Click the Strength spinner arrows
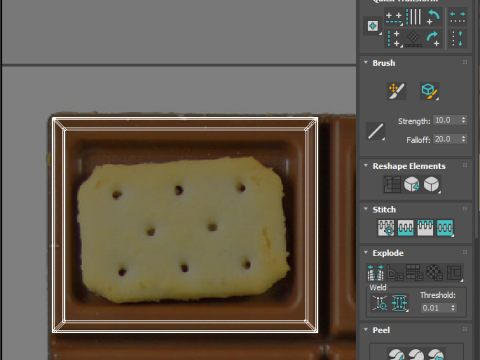Screen dimensions: 480x360 (x=463, y=120)
